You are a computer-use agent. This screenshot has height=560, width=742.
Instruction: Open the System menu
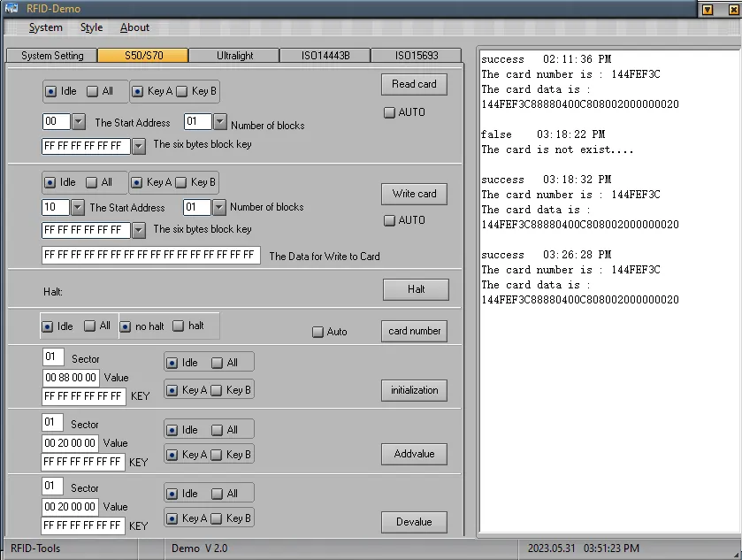45,27
